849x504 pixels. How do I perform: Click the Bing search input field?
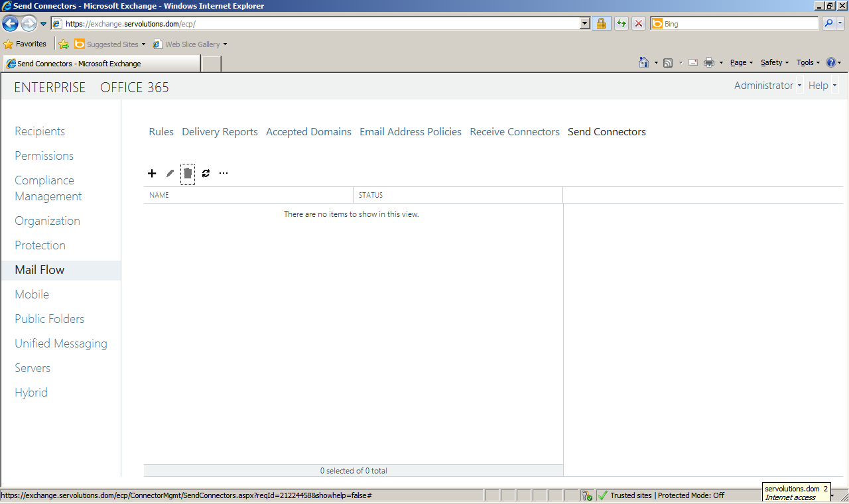[735, 23]
